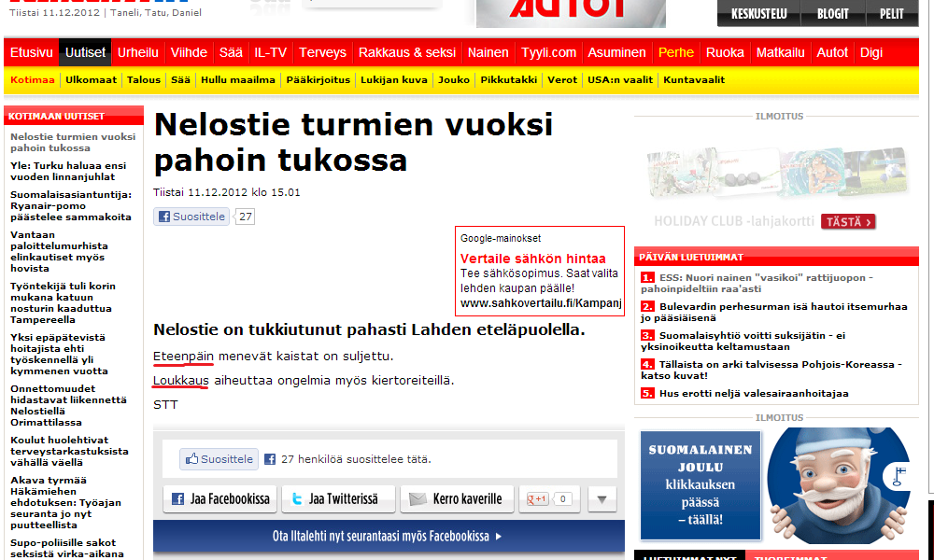Screen dimensions: 934x560
Task: Open the Perhe navigation tab
Action: click(676, 52)
